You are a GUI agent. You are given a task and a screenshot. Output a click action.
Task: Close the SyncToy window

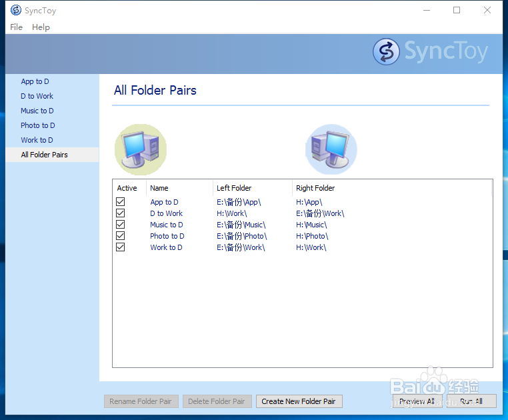[487, 11]
